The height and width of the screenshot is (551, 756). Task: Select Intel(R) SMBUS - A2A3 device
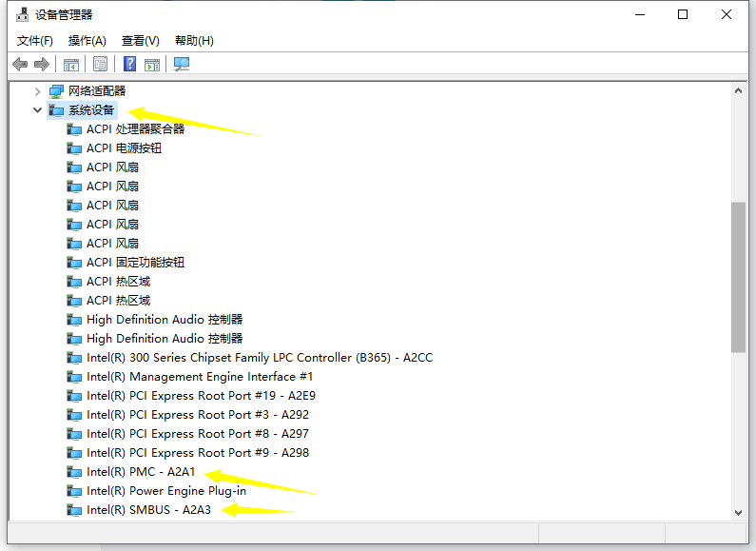(x=148, y=510)
